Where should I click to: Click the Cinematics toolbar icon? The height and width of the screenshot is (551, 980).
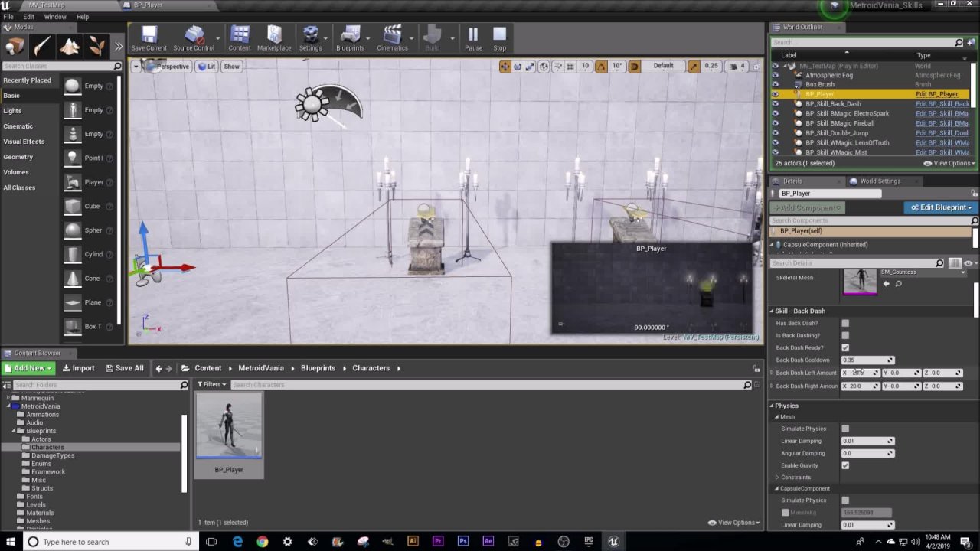coord(392,38)
